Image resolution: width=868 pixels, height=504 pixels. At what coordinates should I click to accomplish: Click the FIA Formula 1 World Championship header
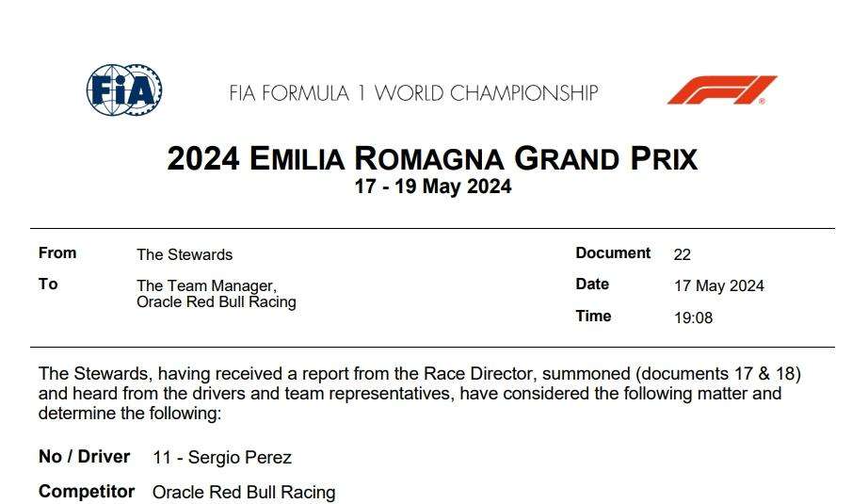[x=413, y=93]
